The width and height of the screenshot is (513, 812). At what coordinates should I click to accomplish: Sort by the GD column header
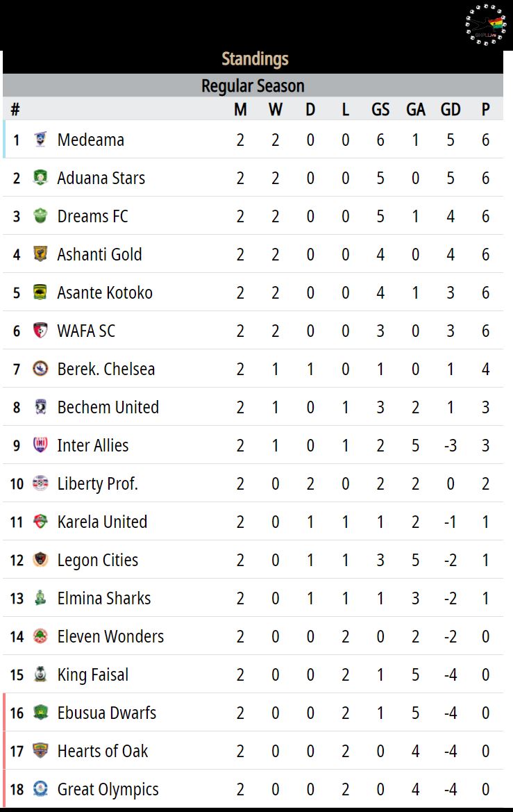click(451, 109)
